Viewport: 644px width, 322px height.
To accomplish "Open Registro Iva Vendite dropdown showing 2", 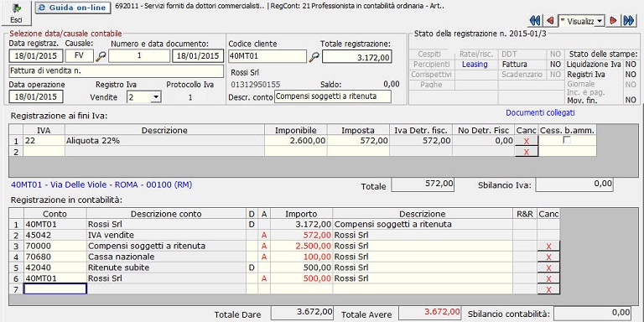I will [x=156, y=97].
